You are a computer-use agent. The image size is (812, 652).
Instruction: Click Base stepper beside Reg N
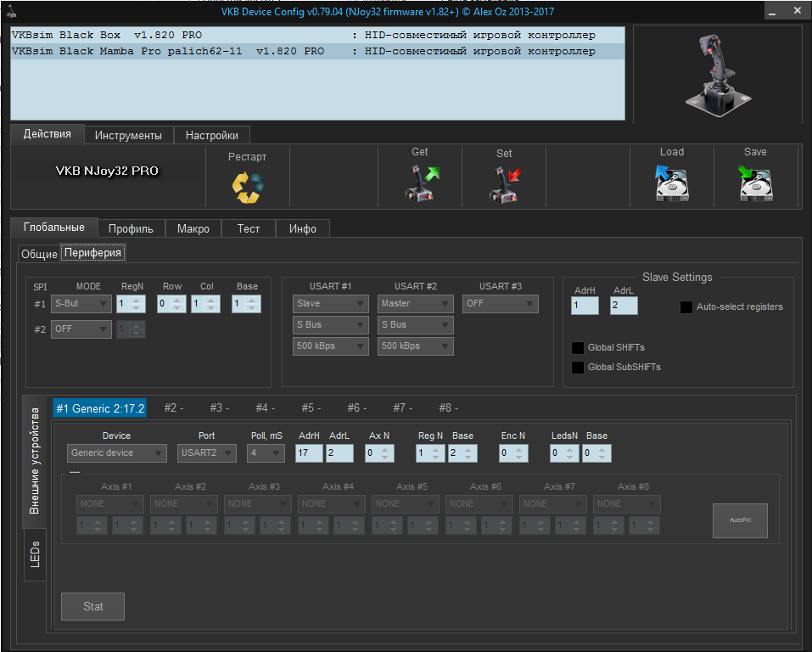tap(462, 453)
